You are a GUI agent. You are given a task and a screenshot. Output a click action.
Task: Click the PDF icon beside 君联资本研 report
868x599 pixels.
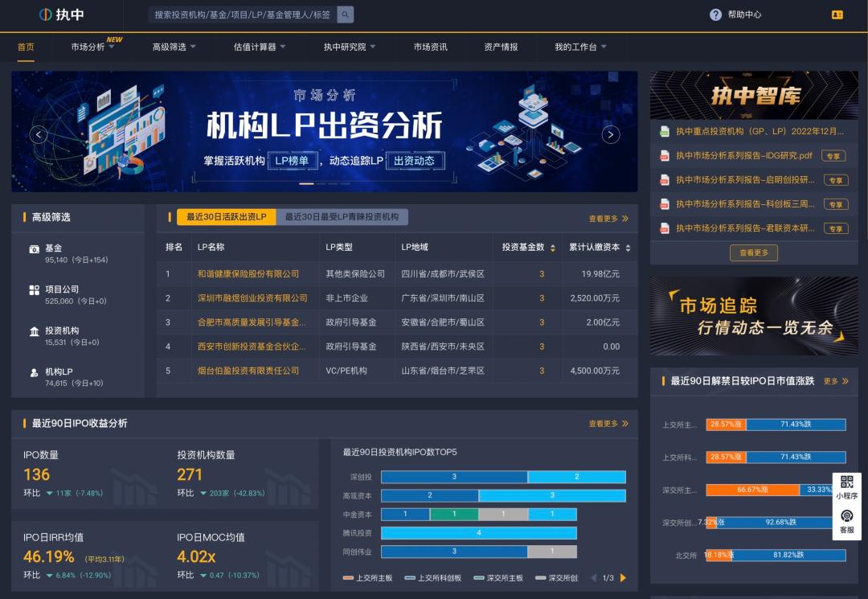665,228
